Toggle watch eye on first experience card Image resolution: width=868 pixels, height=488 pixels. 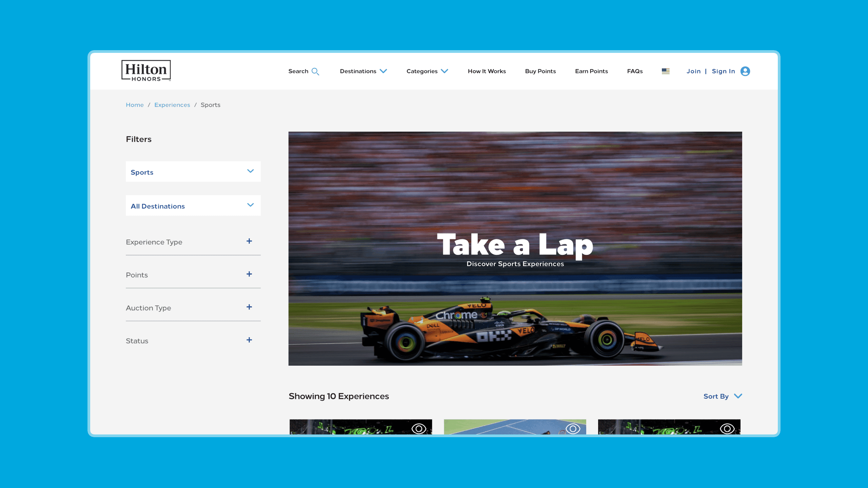(419, 429)
